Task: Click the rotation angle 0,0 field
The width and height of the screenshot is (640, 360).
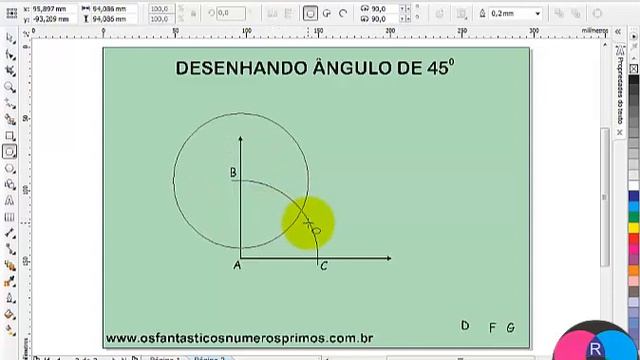Action: pyautogui.click(x=231, y=13)
